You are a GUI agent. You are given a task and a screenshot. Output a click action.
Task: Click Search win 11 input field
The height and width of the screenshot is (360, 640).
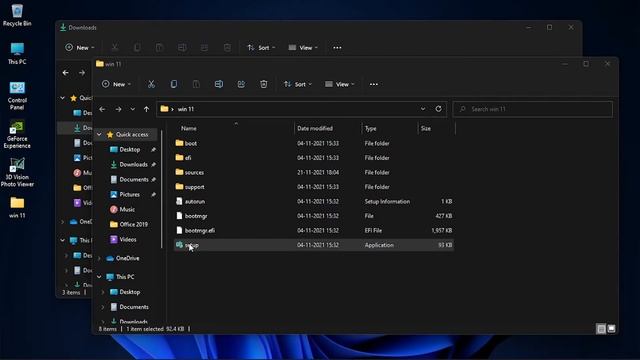533,109
